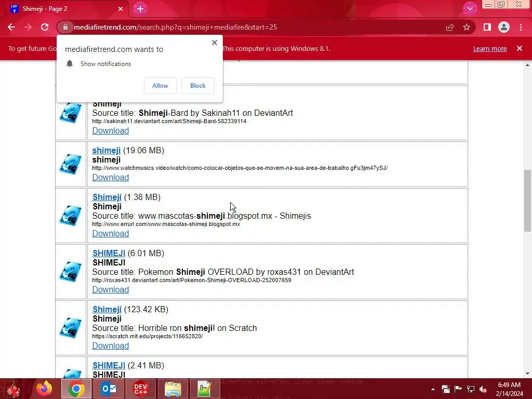Block notifications from mediafiretrend.com
The width and height of the screenshot is (532, 399).
pos(198,86)
